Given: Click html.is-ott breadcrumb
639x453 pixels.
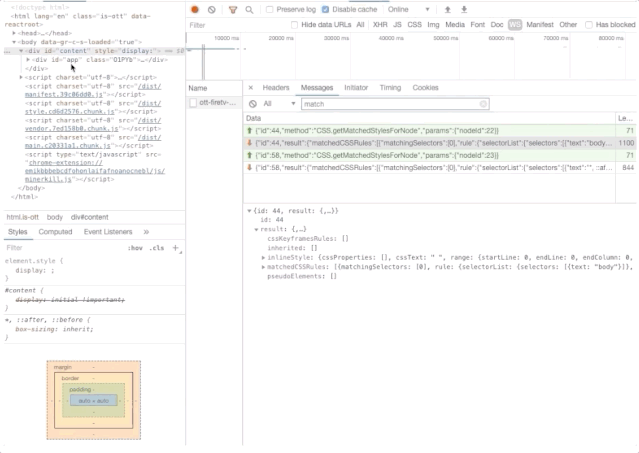Looking at the screenshot, I should tap(22, 217).
